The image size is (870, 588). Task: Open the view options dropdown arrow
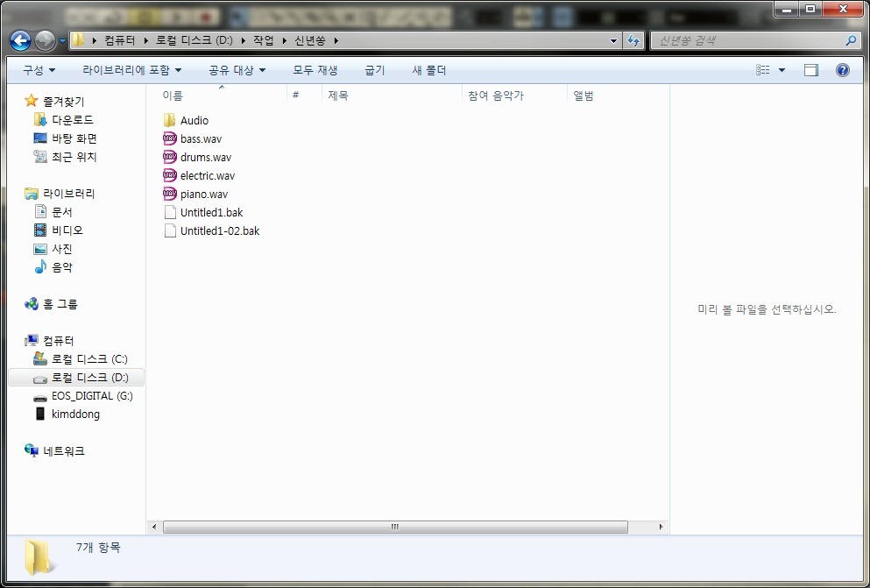point(782,70)
